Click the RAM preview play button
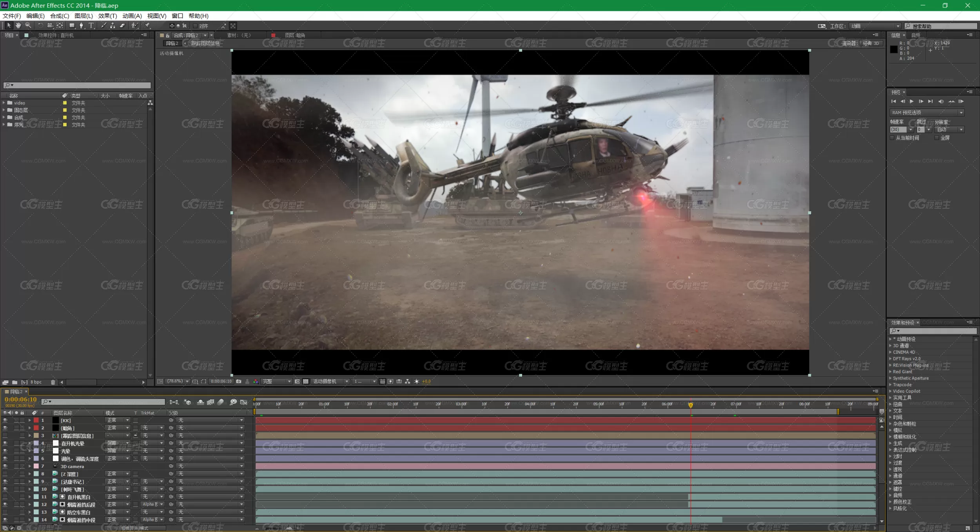The height and width of the screenshot is (532, 980). coord(961,102)
